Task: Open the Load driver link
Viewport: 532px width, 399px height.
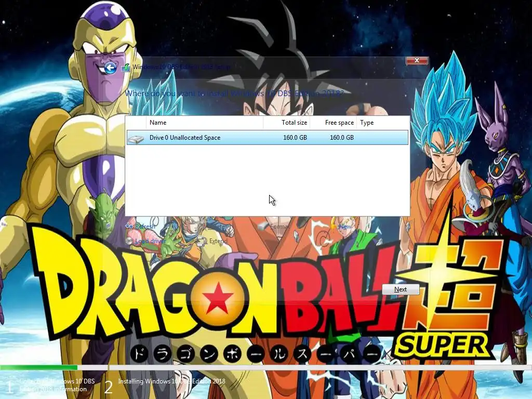Action: pos(150,241)
